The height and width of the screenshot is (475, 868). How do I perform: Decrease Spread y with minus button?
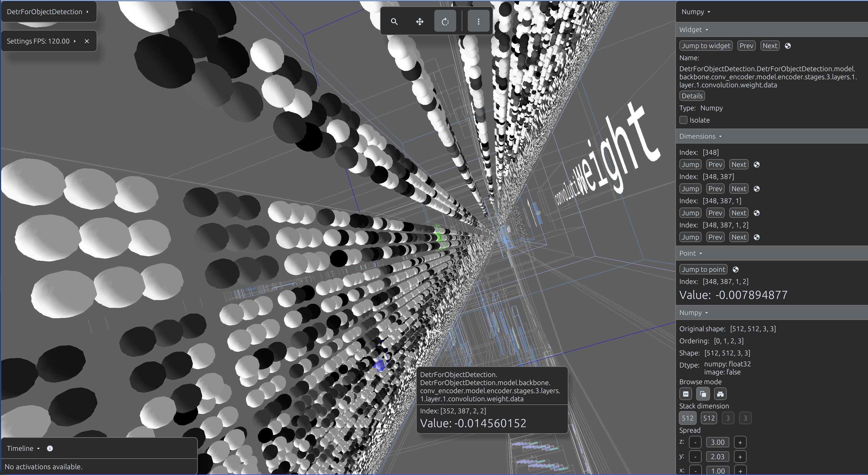click(x=695, y=457)
